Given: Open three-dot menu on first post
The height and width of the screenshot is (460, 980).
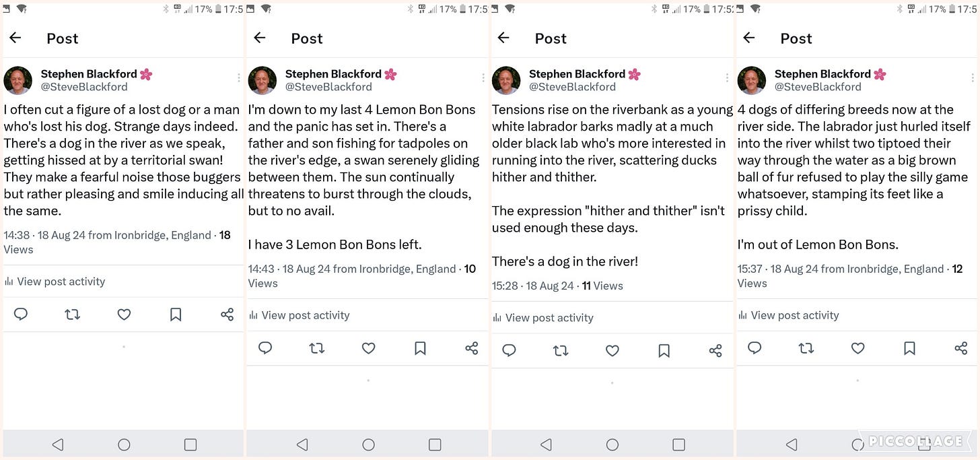Looking at the screenshot, I should pos(238,78).
